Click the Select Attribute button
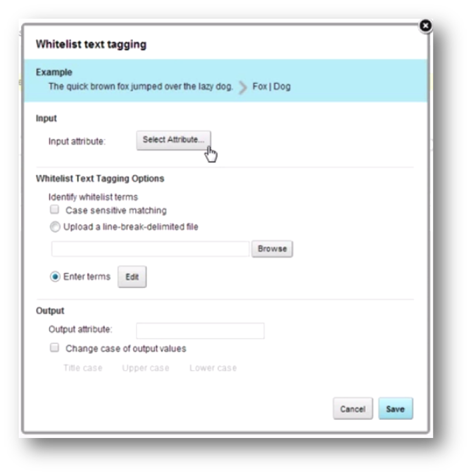The height and width of the screenshot is (476, 471). click(173, 140)
